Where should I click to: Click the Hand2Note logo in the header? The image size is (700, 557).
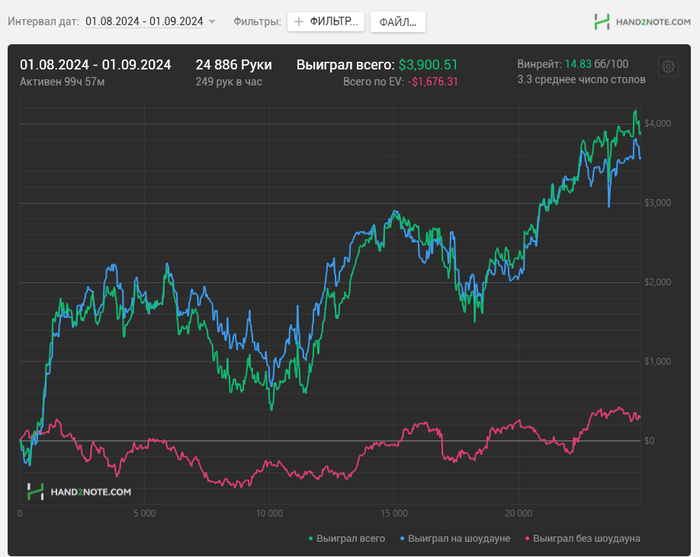pyautogui.click(x=642, y=22)
